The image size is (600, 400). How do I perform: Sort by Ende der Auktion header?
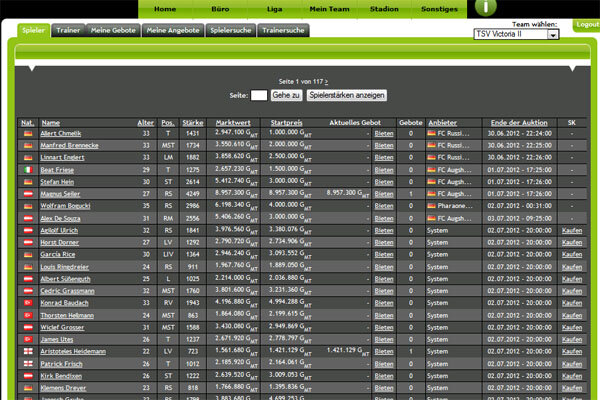click(519, 123)
